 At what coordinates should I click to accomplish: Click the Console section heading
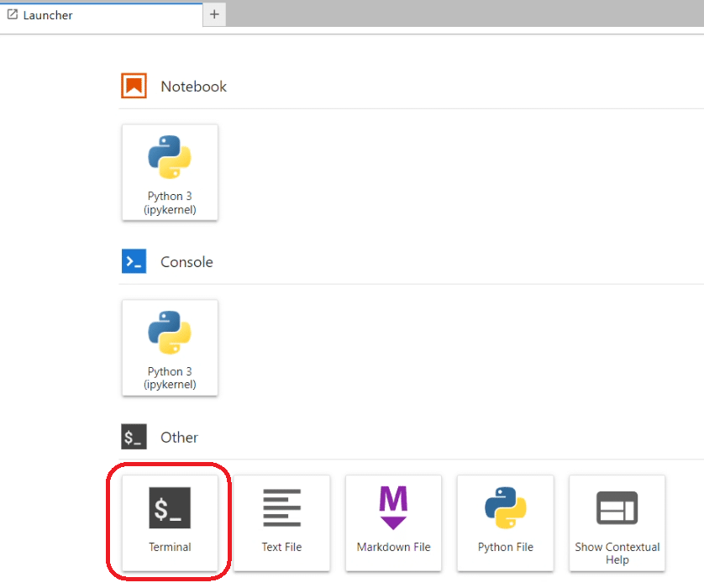(x=187, y=262)
